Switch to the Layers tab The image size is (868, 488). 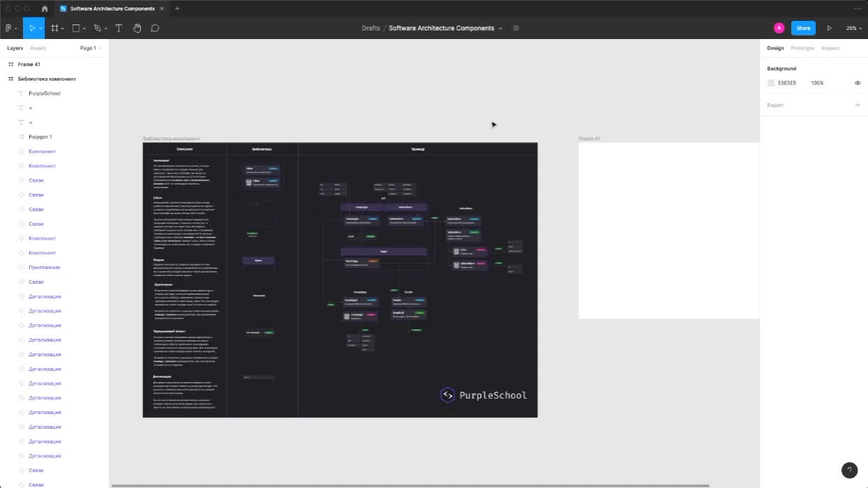coord(15,48)
